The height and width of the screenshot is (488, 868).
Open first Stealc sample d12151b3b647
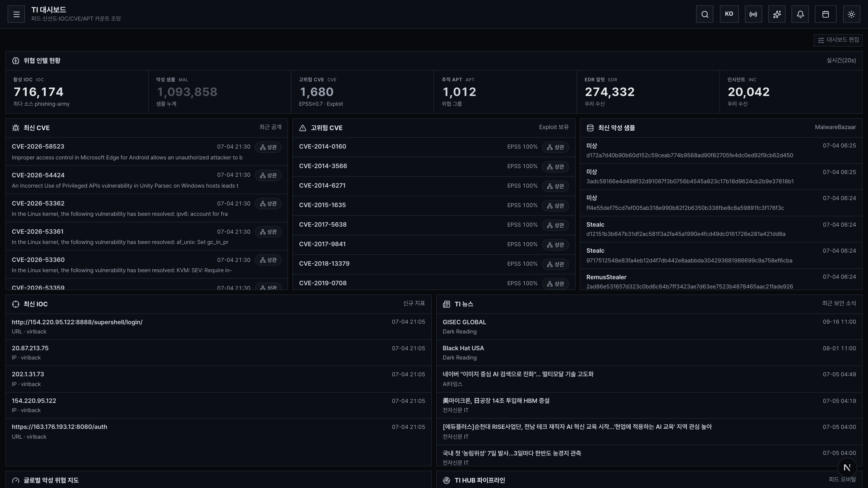721,229
